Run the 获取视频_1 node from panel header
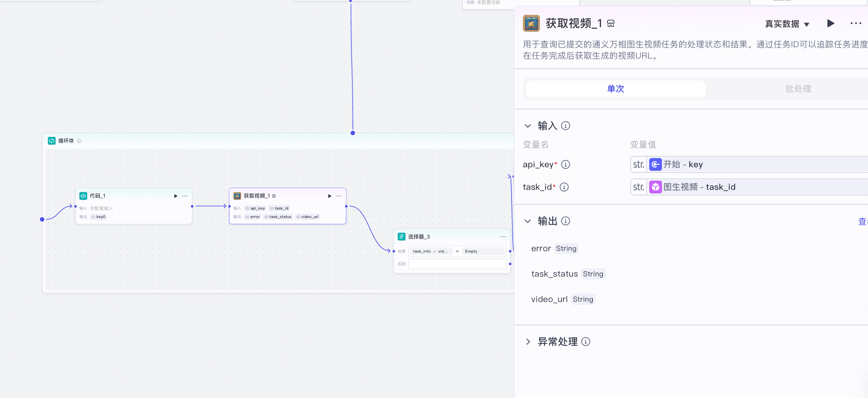Viewport: 868px width, 398px height. (x=831, y=24)
